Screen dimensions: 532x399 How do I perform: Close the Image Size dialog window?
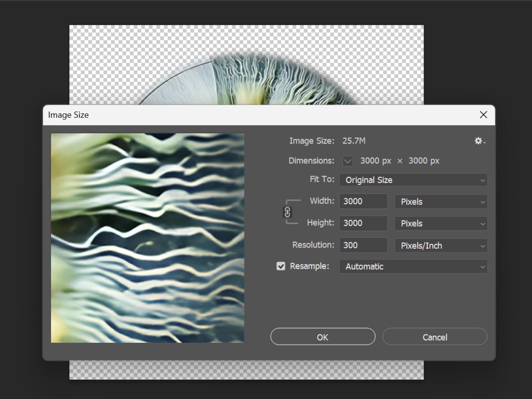[483, 115]
